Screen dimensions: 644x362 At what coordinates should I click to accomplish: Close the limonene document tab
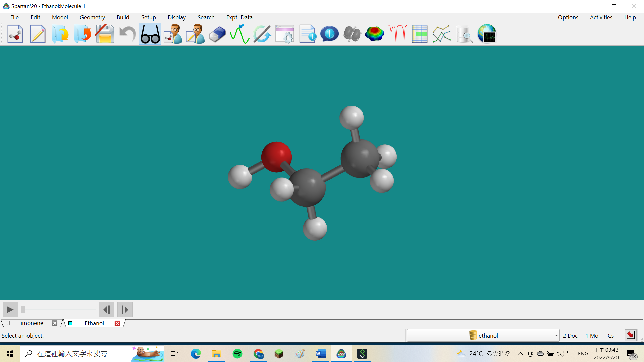pyautogui.click(x=55, y=323)
